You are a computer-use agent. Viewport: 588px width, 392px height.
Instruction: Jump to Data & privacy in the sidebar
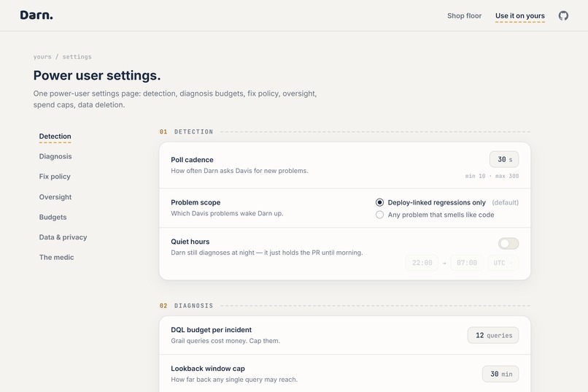[63, 237]
